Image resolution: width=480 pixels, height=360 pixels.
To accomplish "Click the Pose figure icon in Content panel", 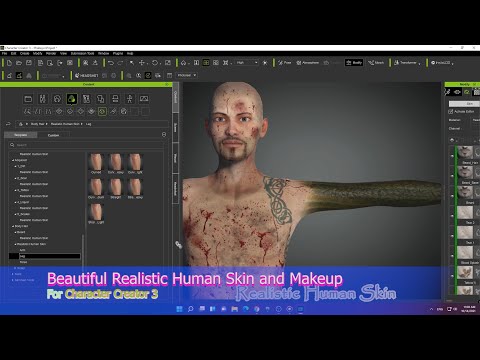I will click(x=130, y=99).
